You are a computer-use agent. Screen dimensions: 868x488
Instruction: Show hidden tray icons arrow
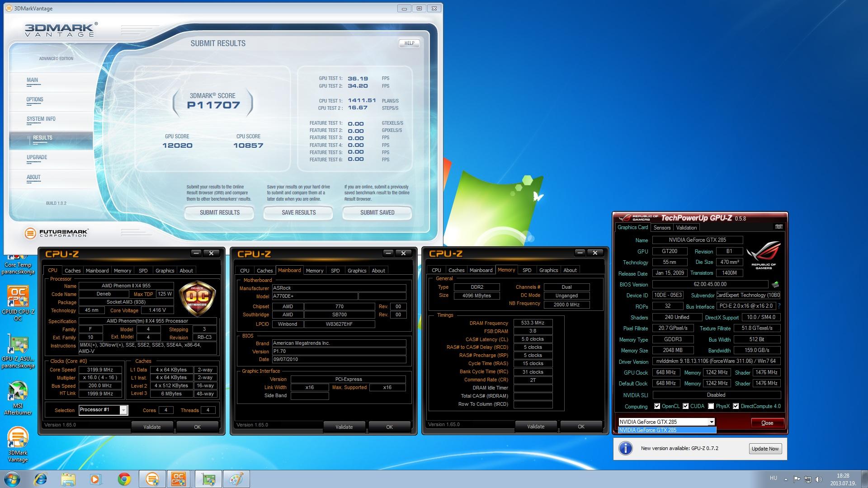tap(786, 479)
